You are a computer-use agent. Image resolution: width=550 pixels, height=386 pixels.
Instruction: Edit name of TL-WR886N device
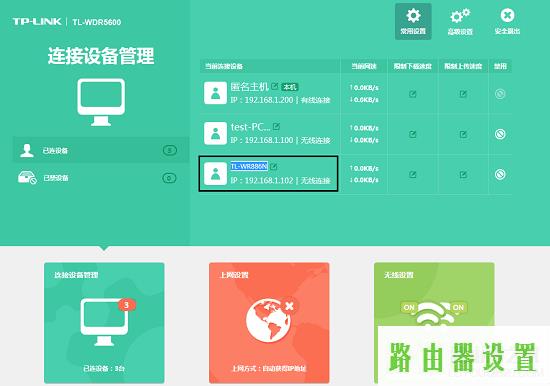[274, 167]
